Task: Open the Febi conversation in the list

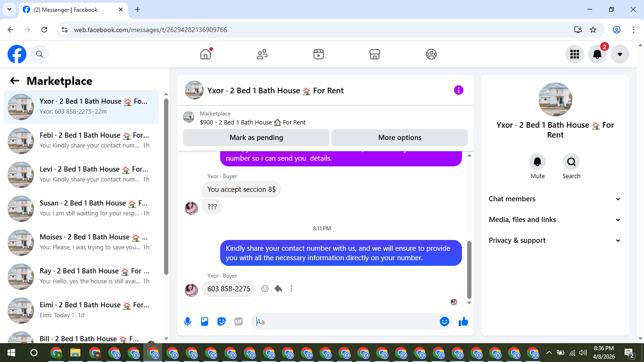Action: 82,141
